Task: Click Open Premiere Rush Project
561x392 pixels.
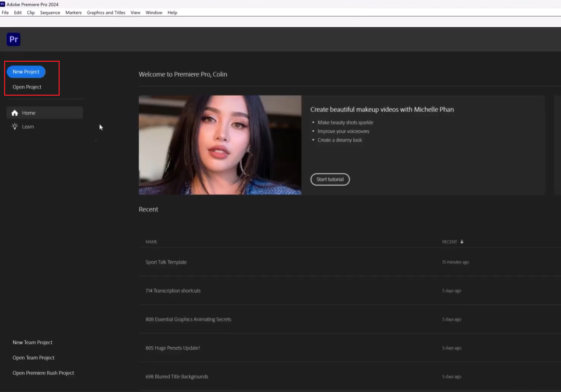Action: coord(43,372)
